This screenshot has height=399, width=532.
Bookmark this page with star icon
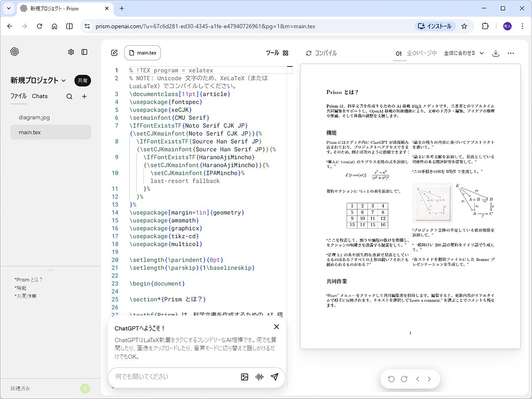[x=464, y=26]
